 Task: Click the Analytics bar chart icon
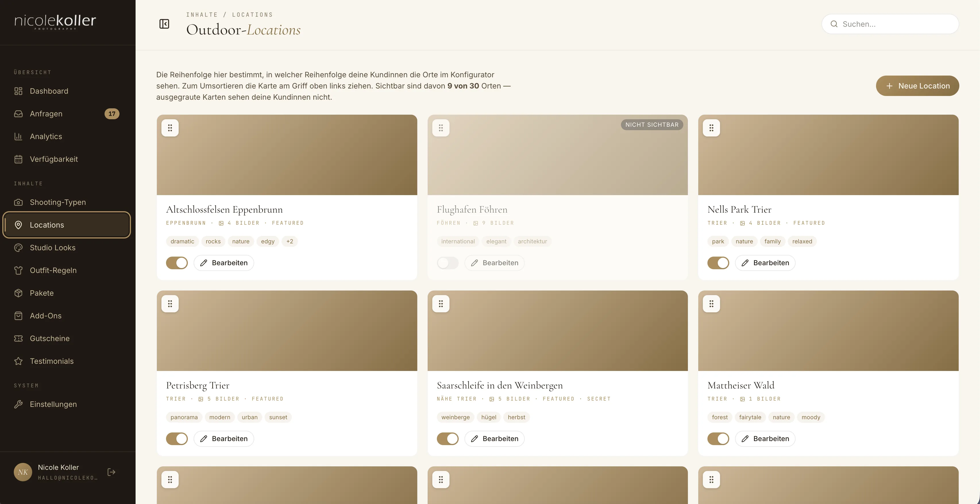tap(18, 136)
